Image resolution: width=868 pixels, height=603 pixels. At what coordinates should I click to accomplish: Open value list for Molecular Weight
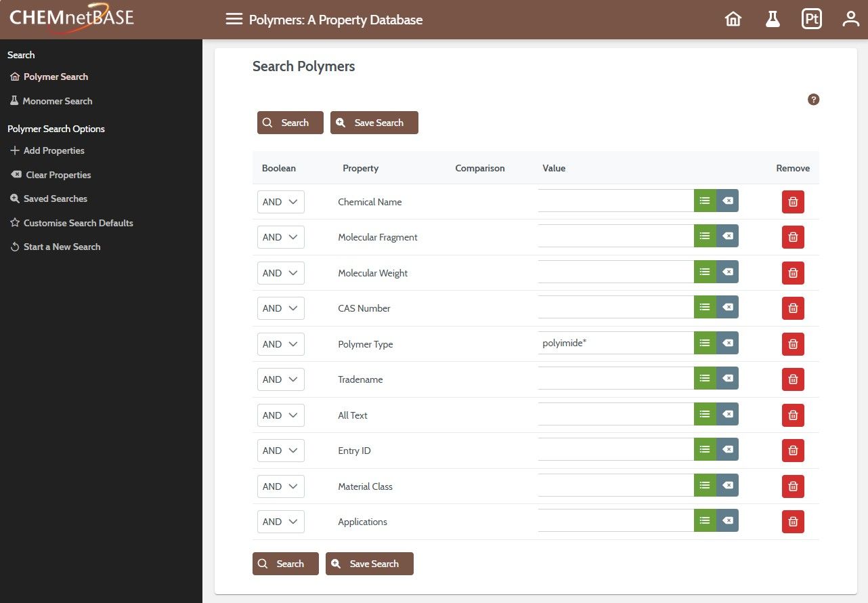pyautogui.click(x=705, y=272)
